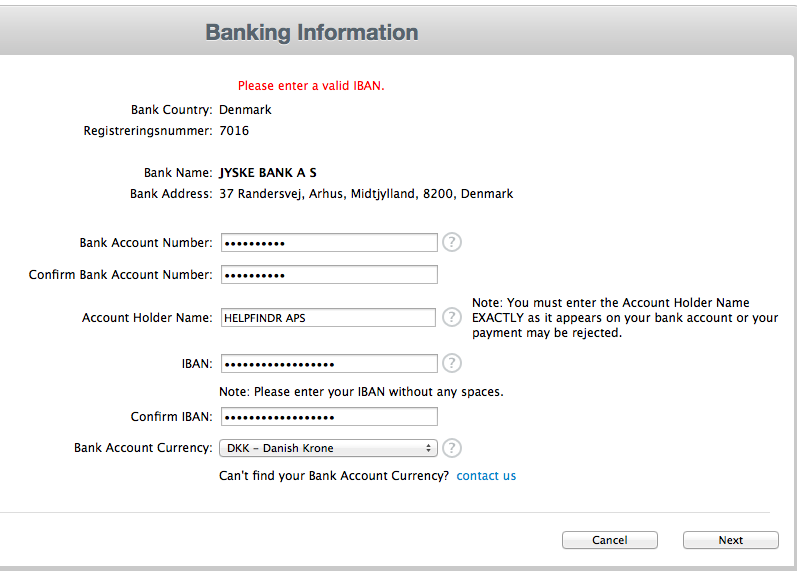Focus the Confirm IBAN field
The image size is (797, 571).
(328, 416)
